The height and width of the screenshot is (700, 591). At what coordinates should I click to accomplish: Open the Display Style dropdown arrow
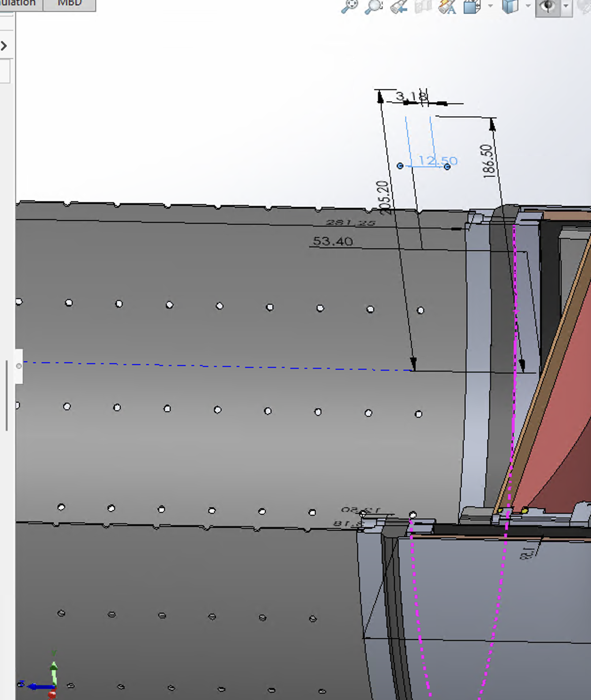point(528,6)
